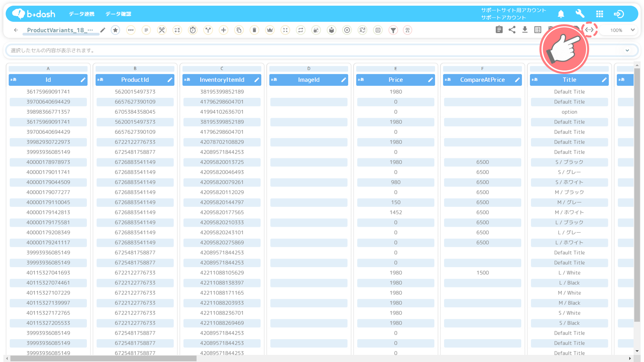Image resolution: width=644 pixels, height=362 pixels.
Task: Select the column A letter header
Action: (x=48, y=68)
